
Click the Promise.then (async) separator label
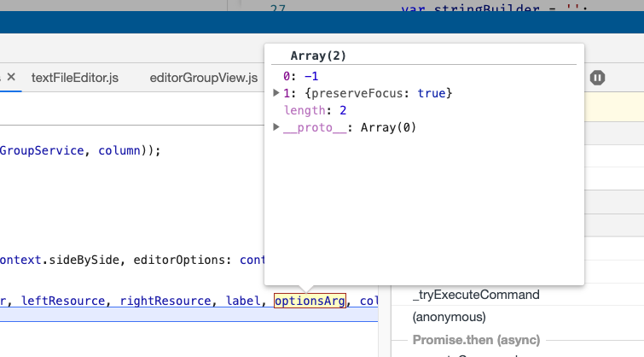(476, 340)
